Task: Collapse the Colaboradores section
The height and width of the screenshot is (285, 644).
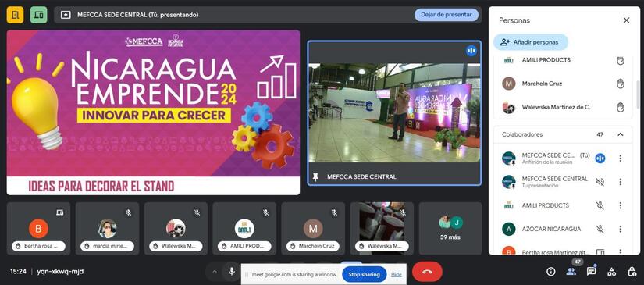Action: [x=620, y=134]
